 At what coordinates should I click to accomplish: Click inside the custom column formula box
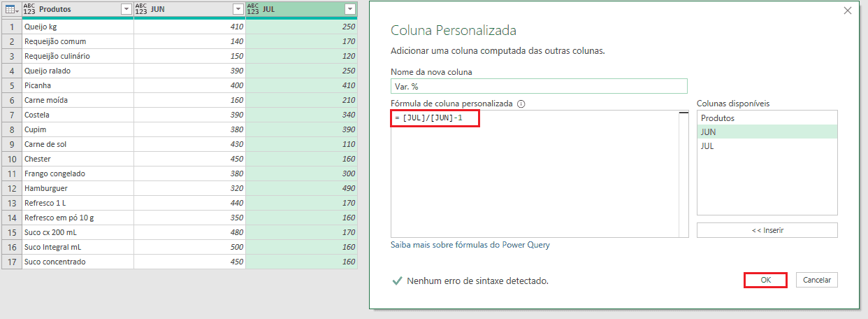(535, 174)
